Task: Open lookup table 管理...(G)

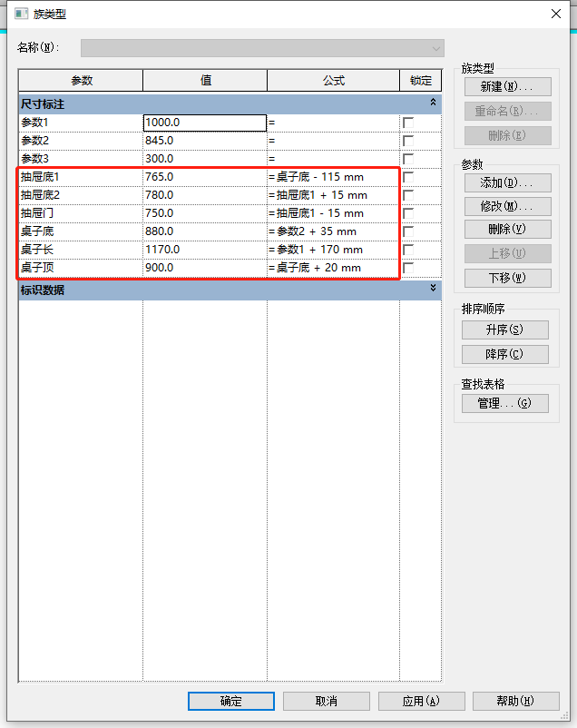Action: point(505,403)
